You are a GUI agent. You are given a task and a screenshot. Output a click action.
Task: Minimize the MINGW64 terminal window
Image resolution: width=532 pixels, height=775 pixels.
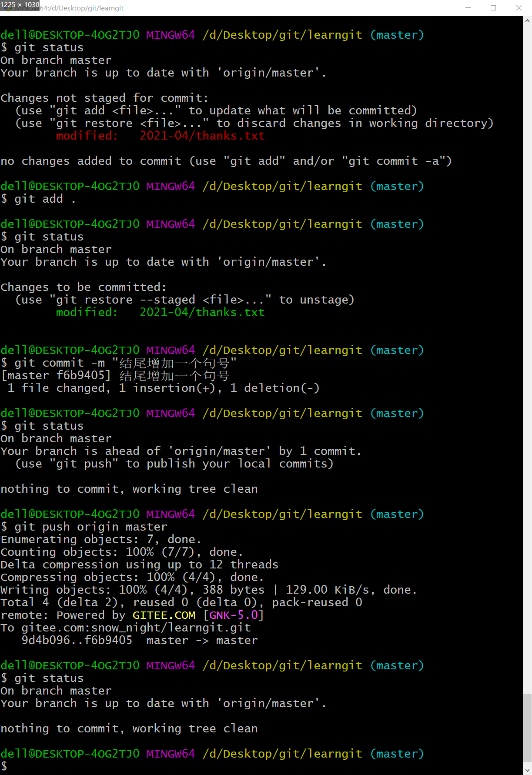[468, 8]
